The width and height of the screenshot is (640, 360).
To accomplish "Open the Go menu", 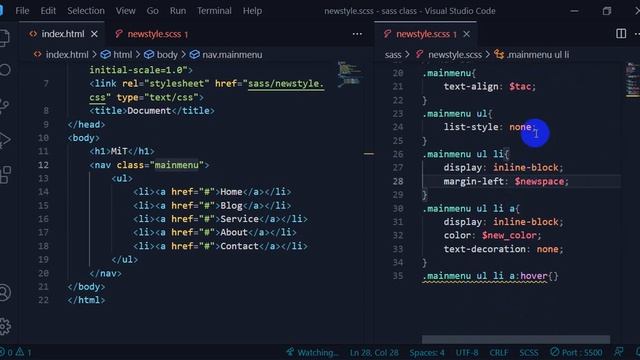I will coord(152,11).
